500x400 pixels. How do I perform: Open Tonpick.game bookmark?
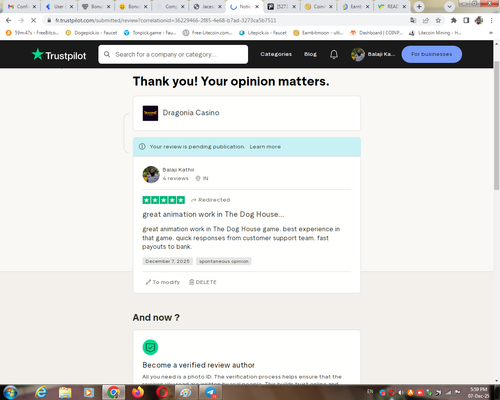coord(150,33)
